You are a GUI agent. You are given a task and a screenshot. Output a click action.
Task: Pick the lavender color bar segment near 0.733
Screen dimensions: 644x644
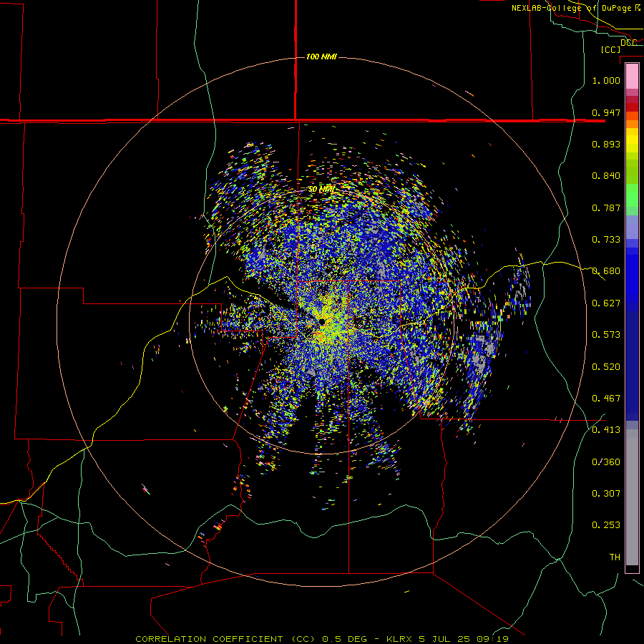coord(632,228)
